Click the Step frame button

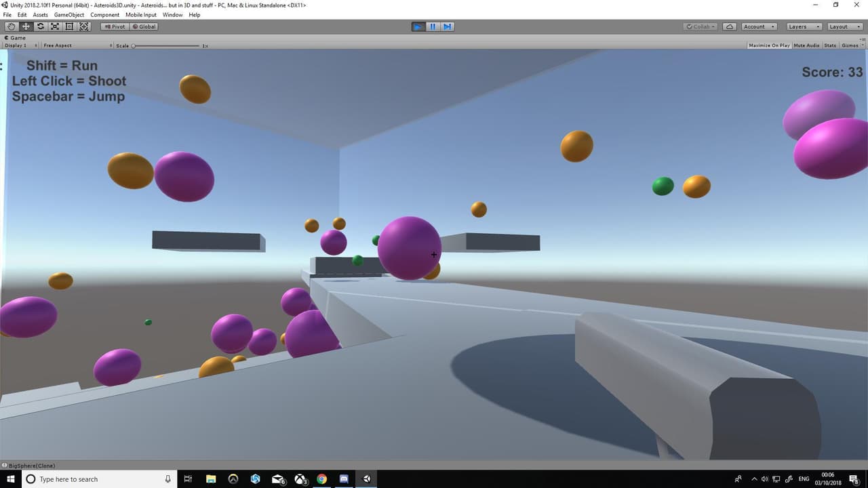448,26
